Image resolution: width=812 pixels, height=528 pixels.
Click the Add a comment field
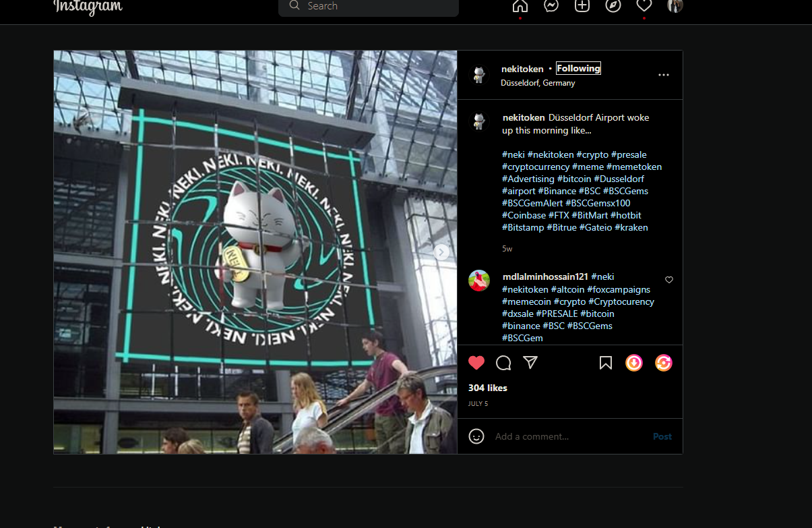click(x=569, y=436)
